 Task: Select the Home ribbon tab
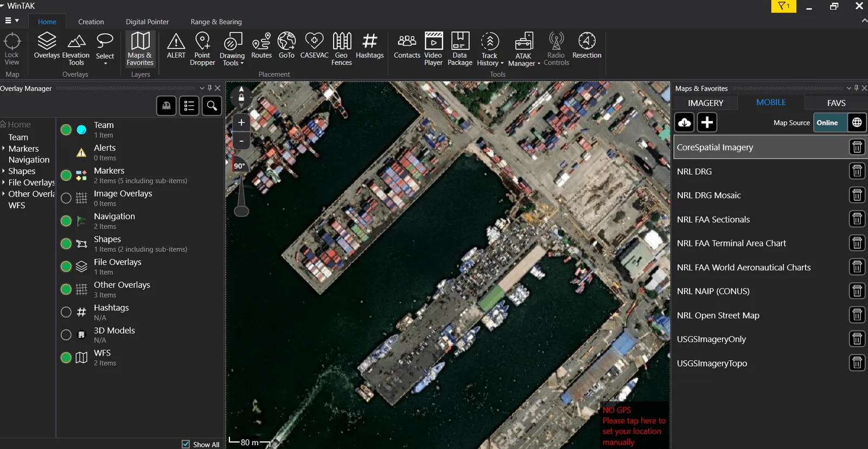pyautogui.click(x=47, y=22)
